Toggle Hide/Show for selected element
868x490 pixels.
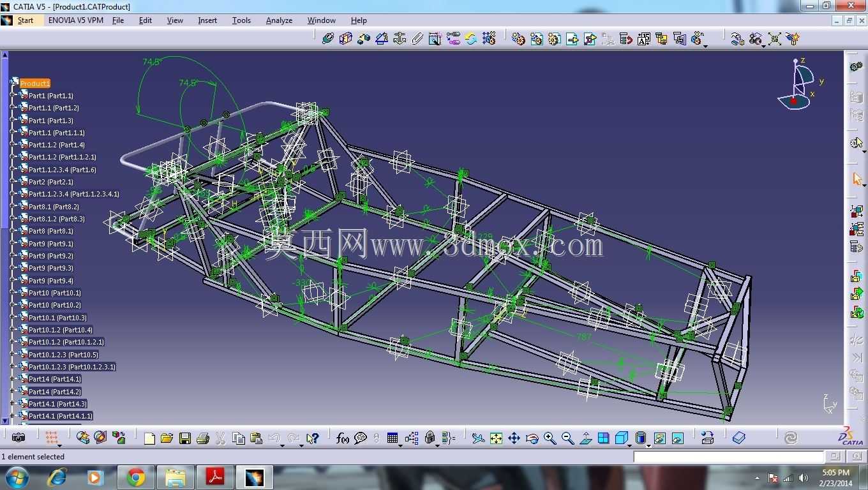(x=660, y=438)
